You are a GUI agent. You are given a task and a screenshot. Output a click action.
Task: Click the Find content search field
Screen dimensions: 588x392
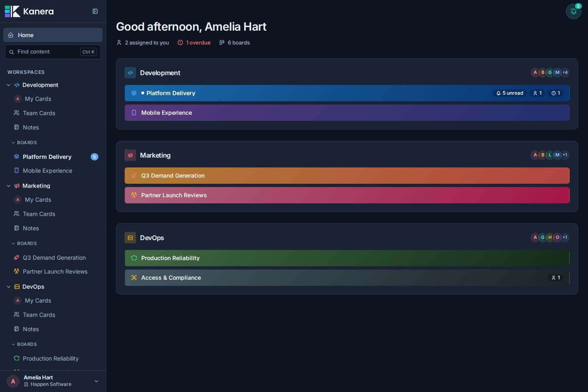pyautogui.click(x=53, y=52)
